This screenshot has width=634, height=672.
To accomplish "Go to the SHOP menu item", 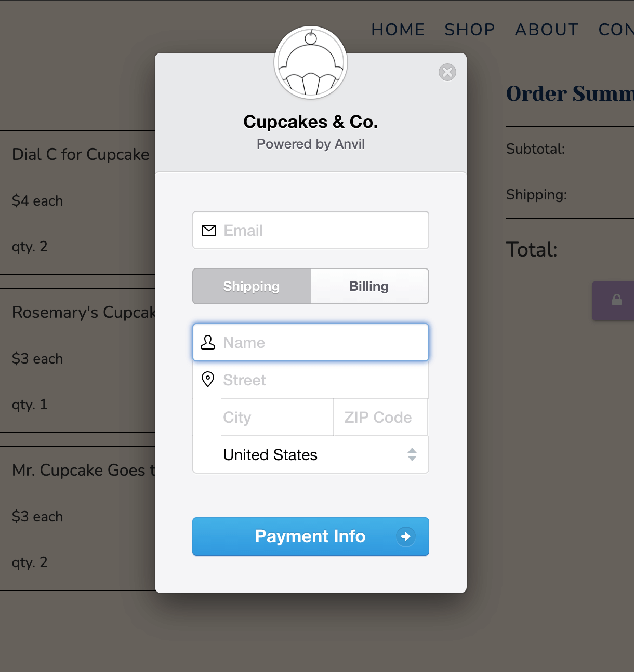I will coord(470,30).
